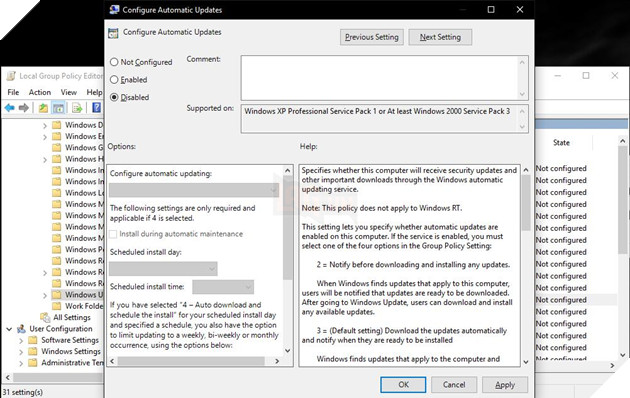Click the Previous Setting button
Viewport: 630px width, 398px height.
(372, 37)
